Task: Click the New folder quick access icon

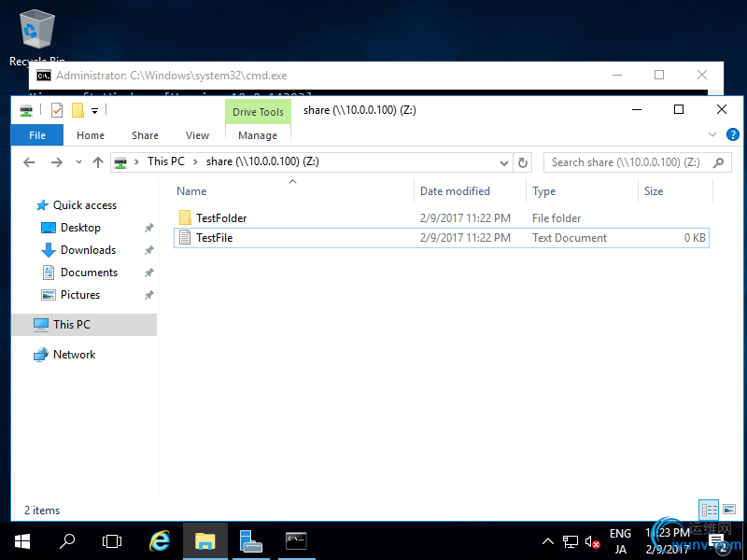Action: click(78, 110)
